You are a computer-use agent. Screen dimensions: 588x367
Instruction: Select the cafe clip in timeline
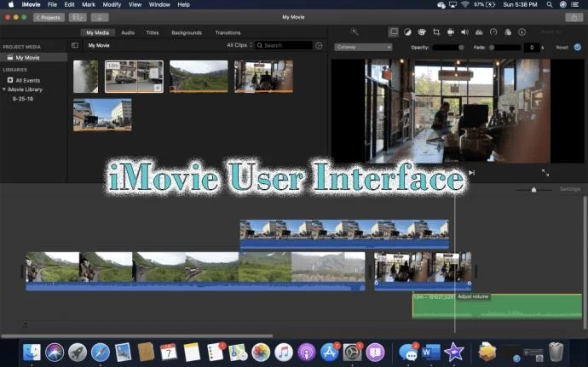[423, 271]
